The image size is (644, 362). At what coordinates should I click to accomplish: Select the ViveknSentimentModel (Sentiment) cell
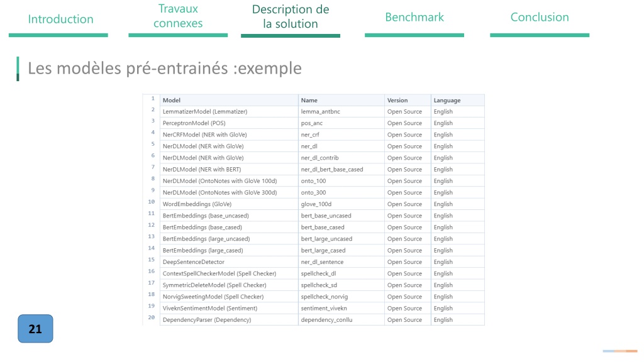tap(229, 308)
